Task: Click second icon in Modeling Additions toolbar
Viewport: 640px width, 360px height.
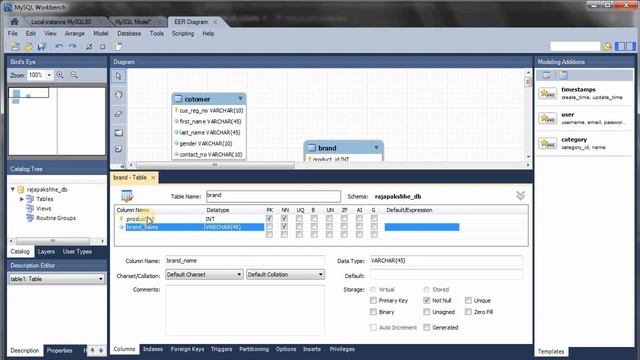Action: pyautogui.click(x=564, y=75)
